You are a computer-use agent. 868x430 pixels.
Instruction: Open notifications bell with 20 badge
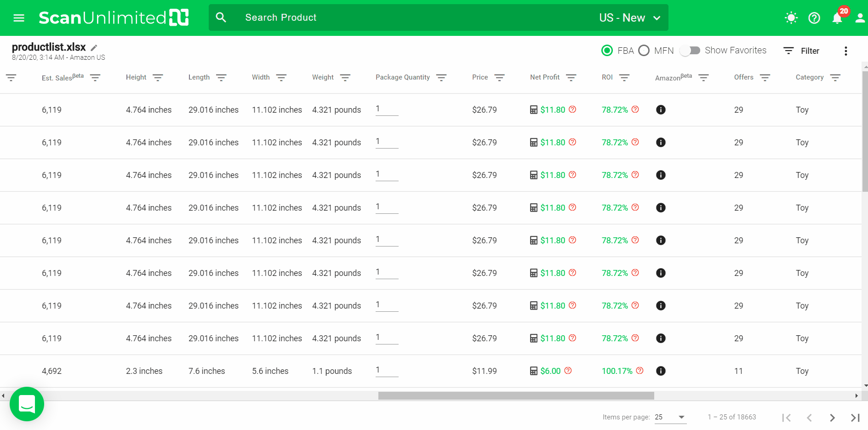click(x=837, y=18)
